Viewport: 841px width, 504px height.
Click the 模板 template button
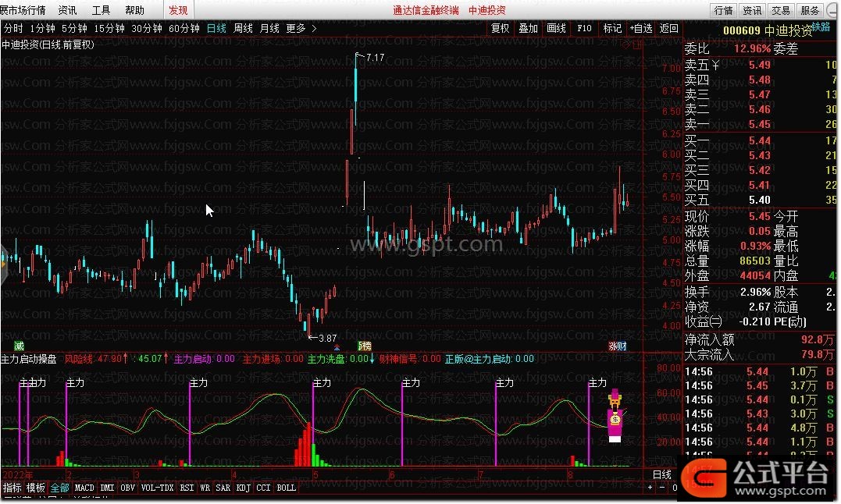point(36,488)
